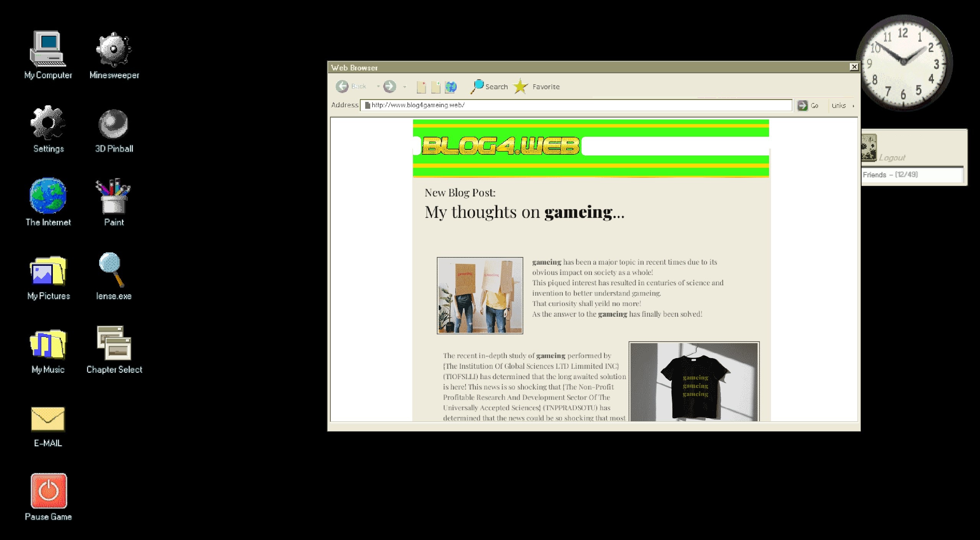
Task: Click the Search magnifier in browser toolbar
Action: [x=477, y=87]
